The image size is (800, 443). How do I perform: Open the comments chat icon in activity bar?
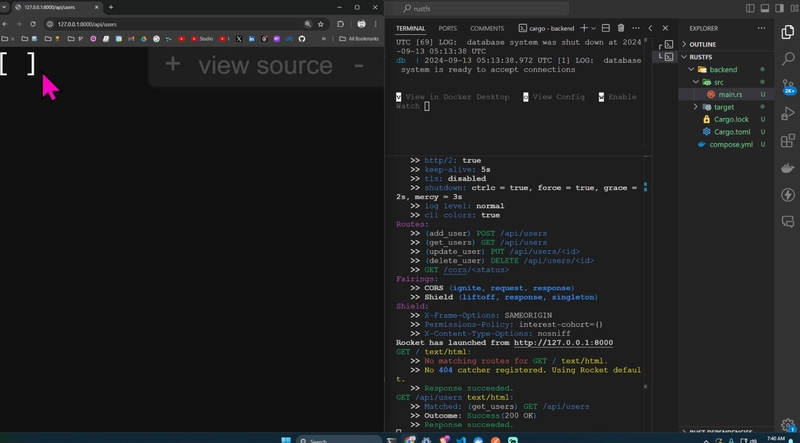coord(788,222)
